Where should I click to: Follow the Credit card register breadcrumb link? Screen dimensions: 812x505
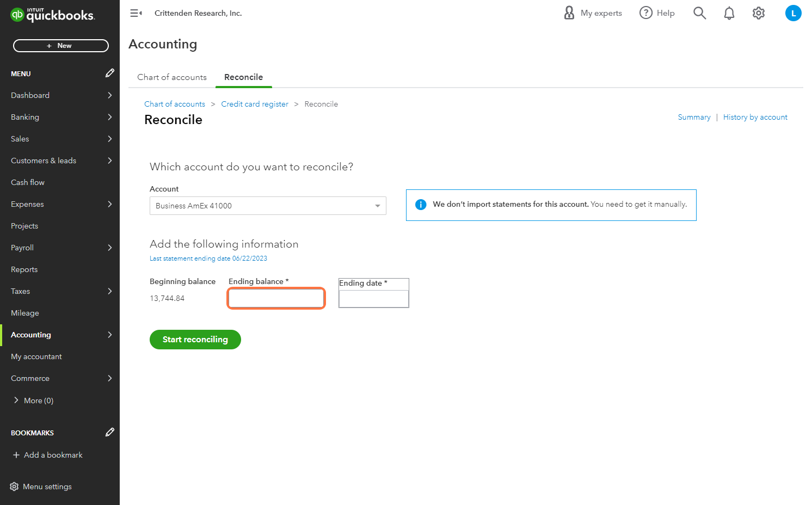click(255, 104)
